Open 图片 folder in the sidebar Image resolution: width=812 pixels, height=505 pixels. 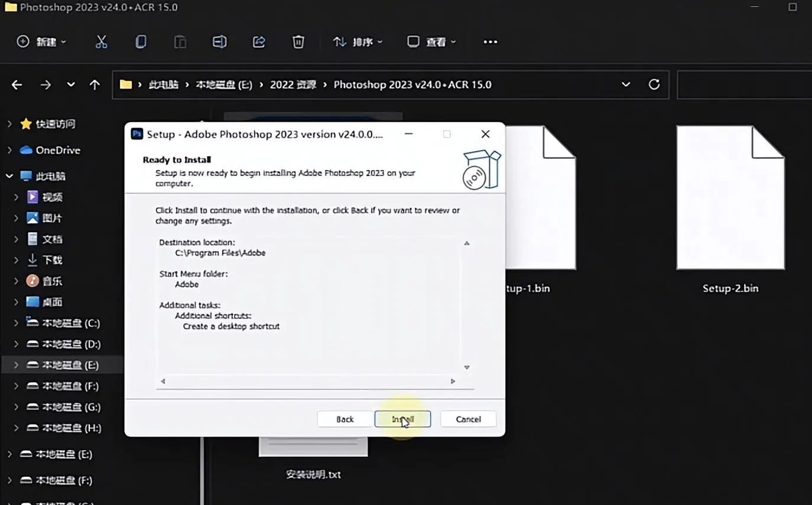52,218
